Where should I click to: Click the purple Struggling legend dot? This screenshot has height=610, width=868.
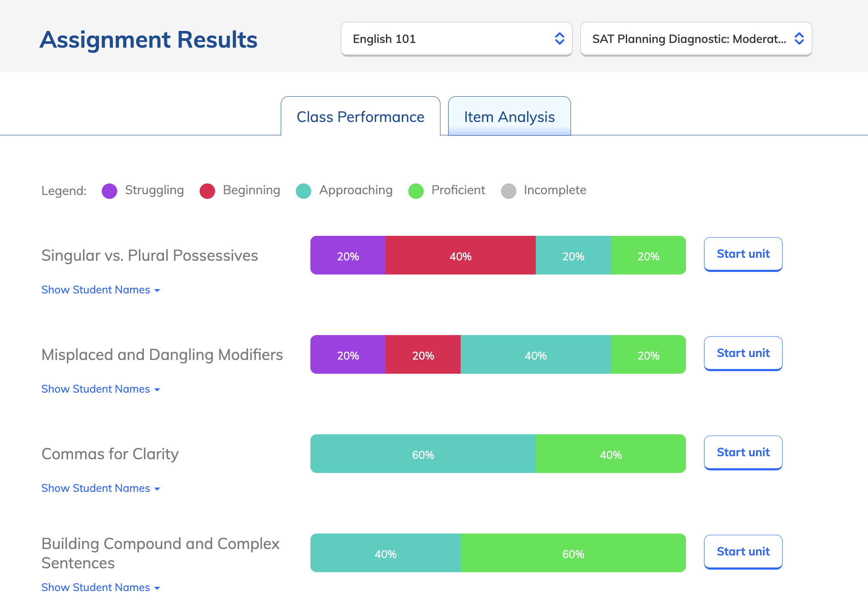coord(109,191)
